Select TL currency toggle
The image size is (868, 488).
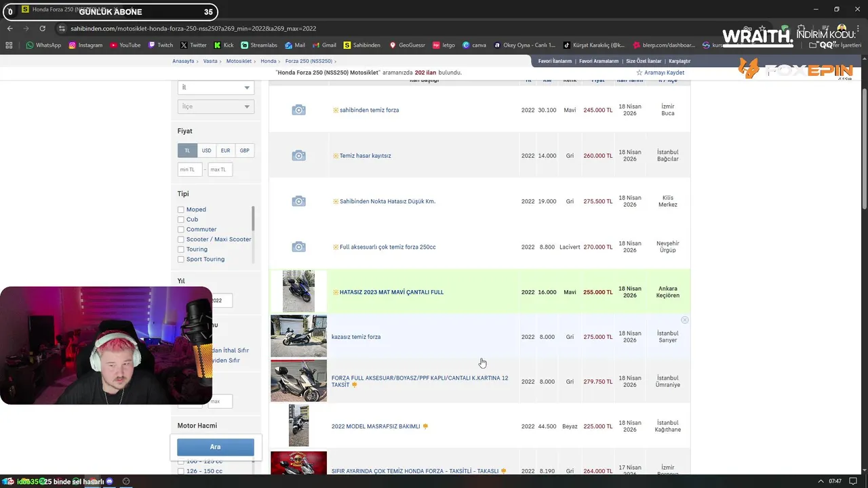tap(187, 150)
